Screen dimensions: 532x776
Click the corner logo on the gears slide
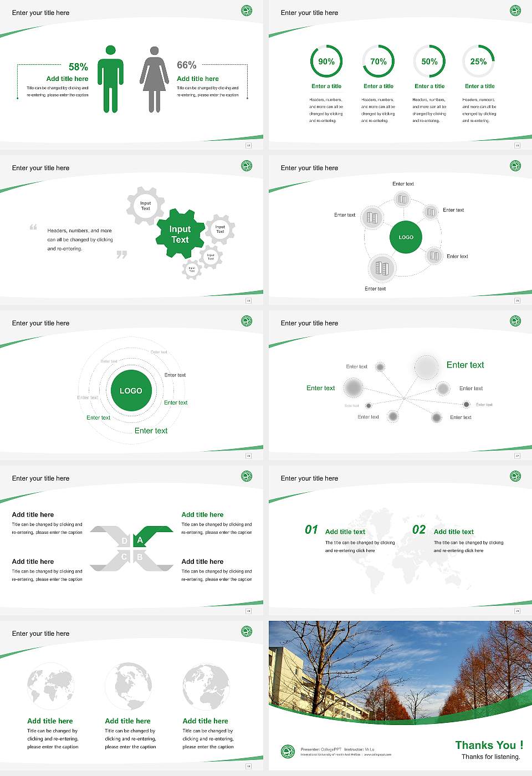tap(247, 165)
